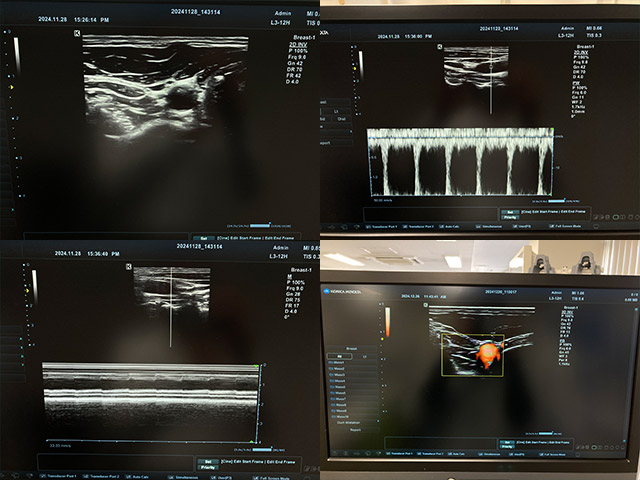Click the Konica Minolta logo
Screen dimensions: 640x480
pyautogui.click(x=342, y=291)
